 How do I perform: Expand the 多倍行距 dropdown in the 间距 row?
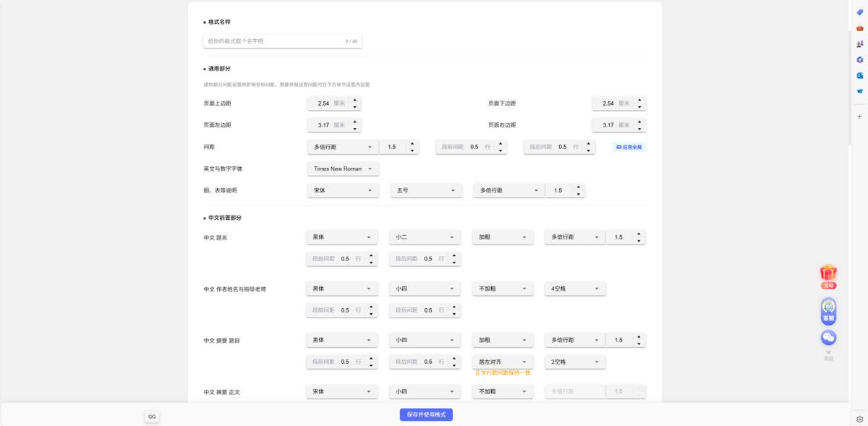[x=343, y=147]
